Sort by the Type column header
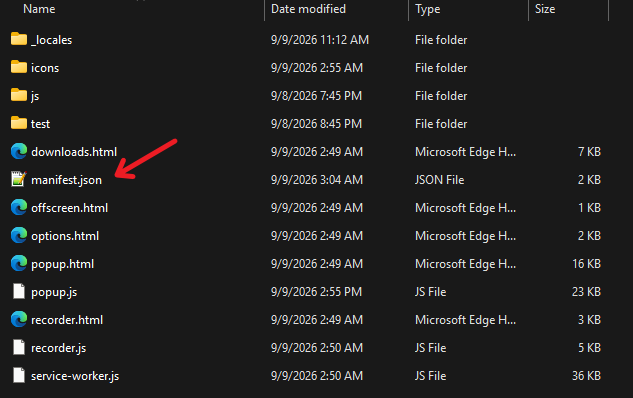 point(428,9)
